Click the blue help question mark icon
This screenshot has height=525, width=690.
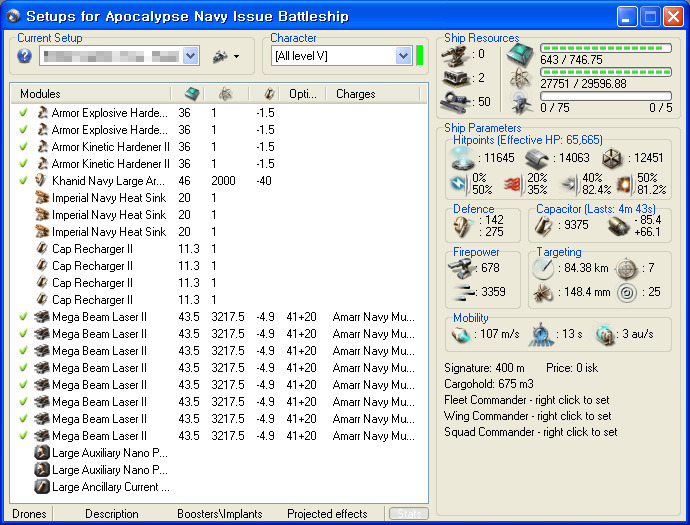[25, 56]
